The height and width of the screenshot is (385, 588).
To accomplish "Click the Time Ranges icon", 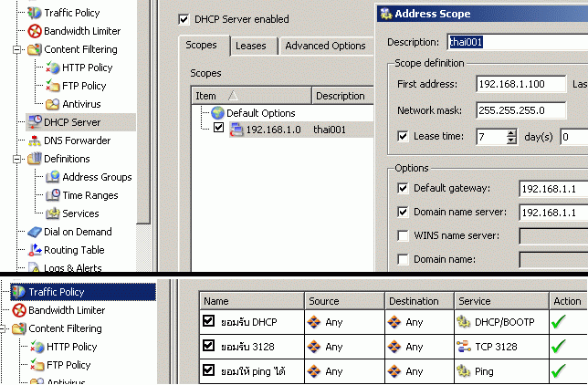I will tap(53, 195).
